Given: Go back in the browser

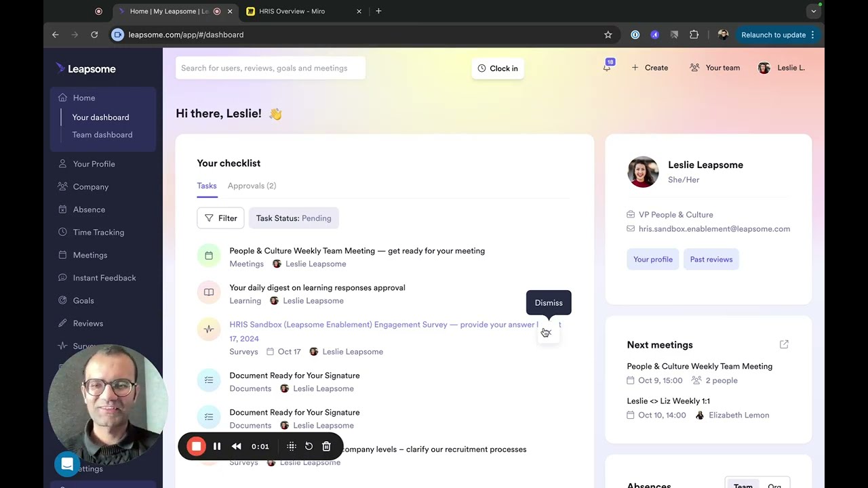Looking at the screenshot, I should [x=56, y=35].
